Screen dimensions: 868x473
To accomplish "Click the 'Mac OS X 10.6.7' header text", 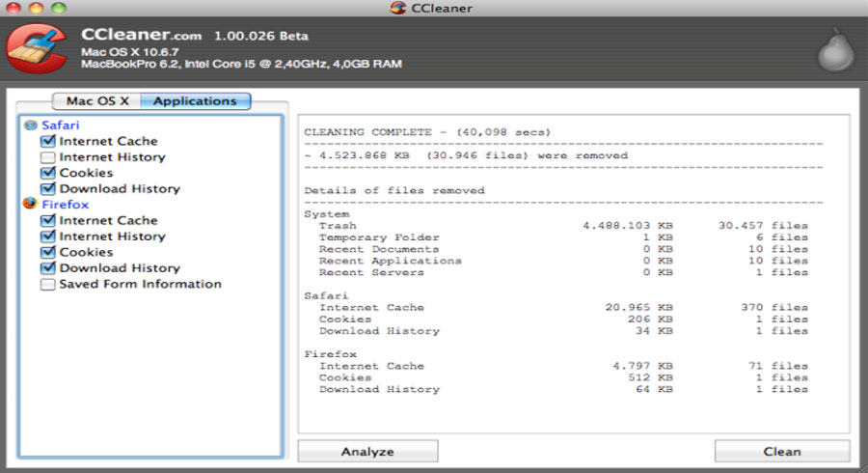I will coord(130,52).
